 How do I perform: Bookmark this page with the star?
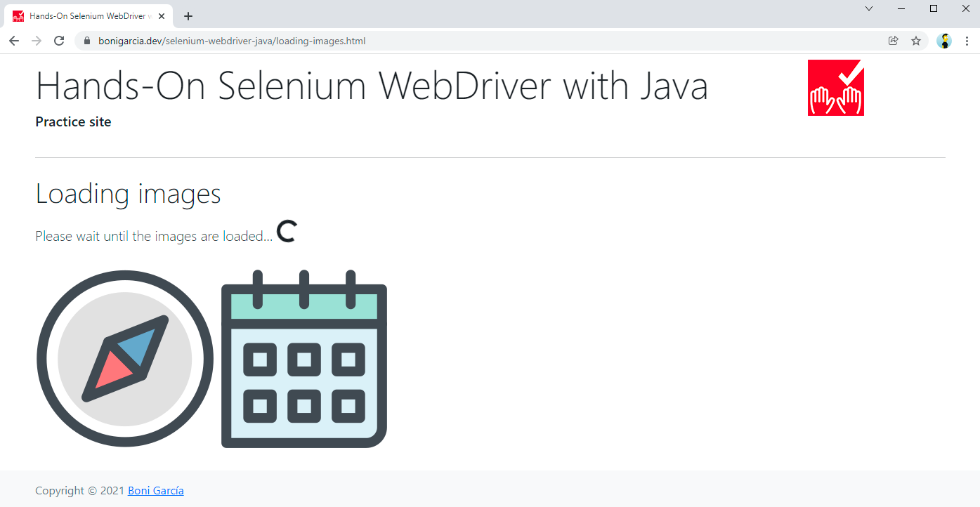[916, 41]
